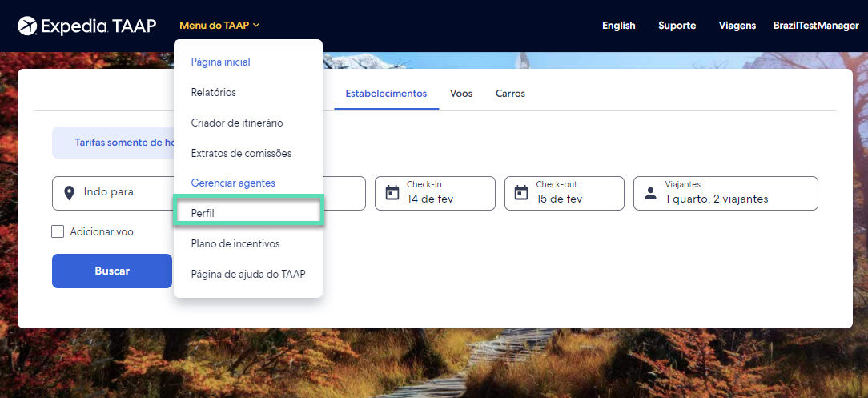Viewport: 868px width, 398px height.
Task: Open the BrazilTestManager account menu
Action: tap(816, 26)
